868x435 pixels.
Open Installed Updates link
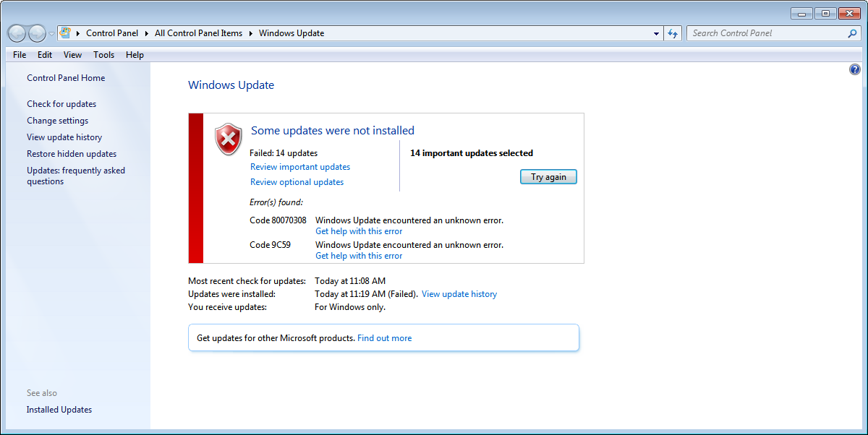pos(59,410)
